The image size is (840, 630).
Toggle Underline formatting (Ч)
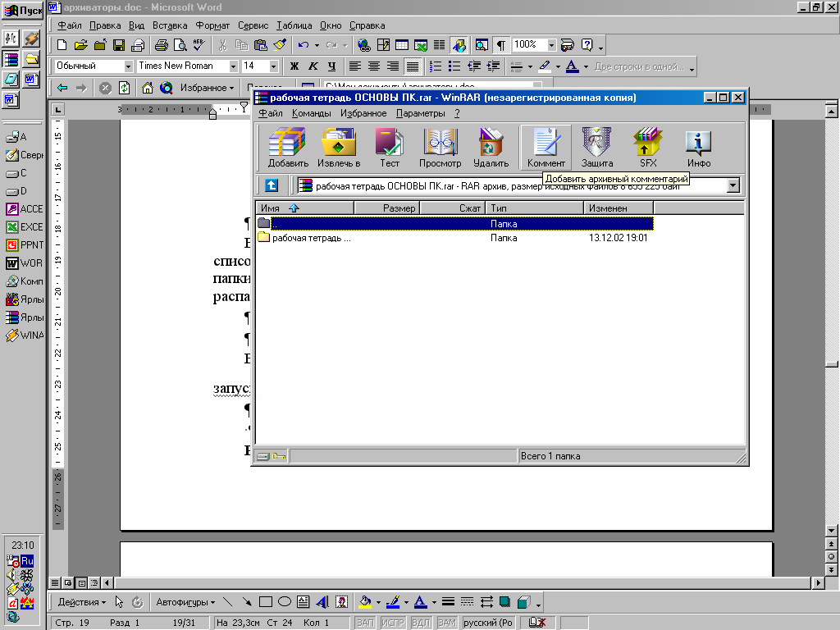tap(331, 66)
